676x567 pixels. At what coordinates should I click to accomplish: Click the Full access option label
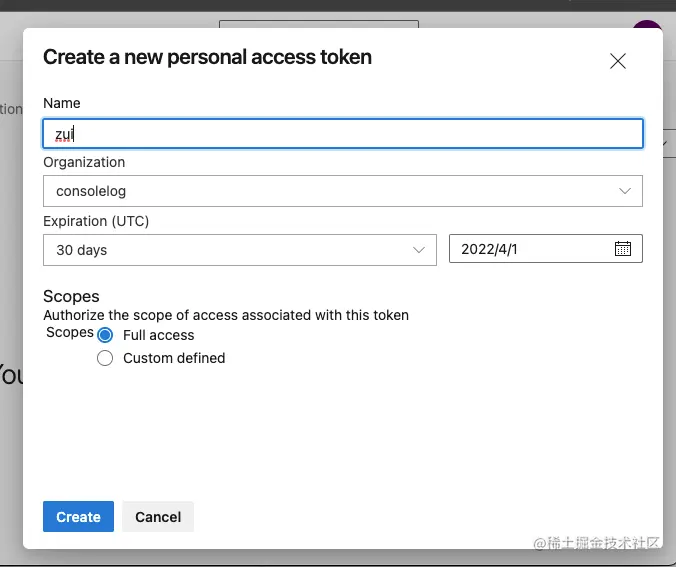[x=158, y=335]
